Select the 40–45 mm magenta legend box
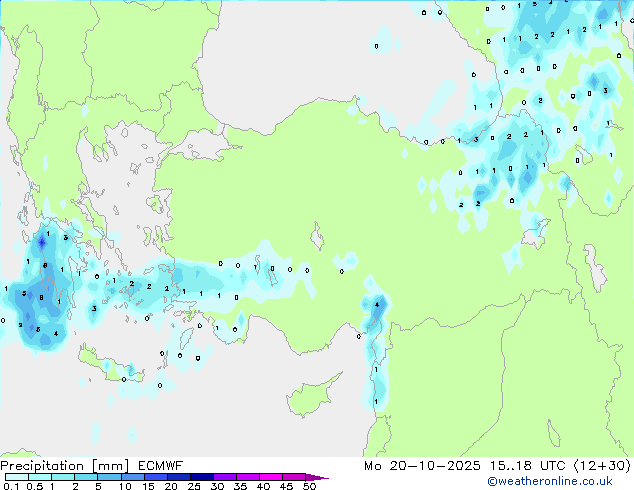The image size is (634, 490). pyautogui.click(x=271, y=477)
